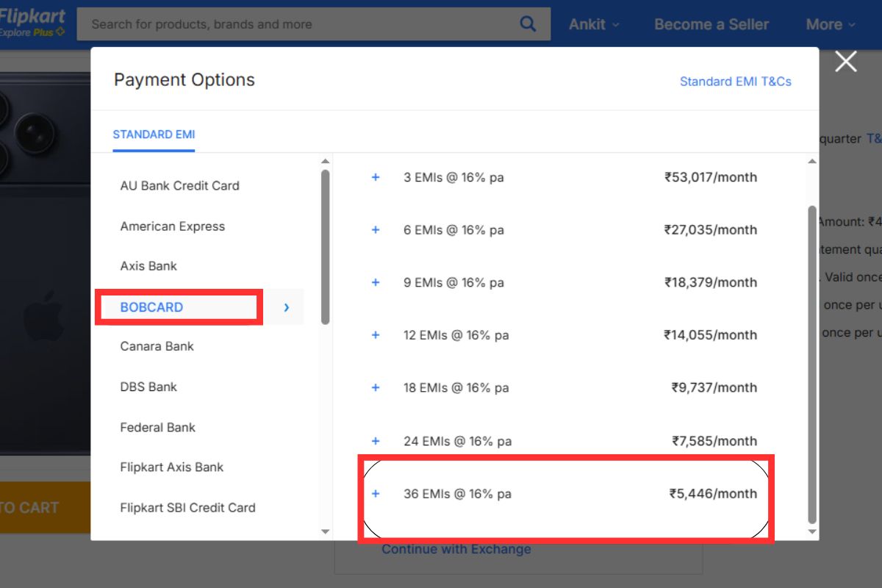Open Standard EMI T&Cs
The width and height of the screenshot is (882, 588).
coord(735,82)
